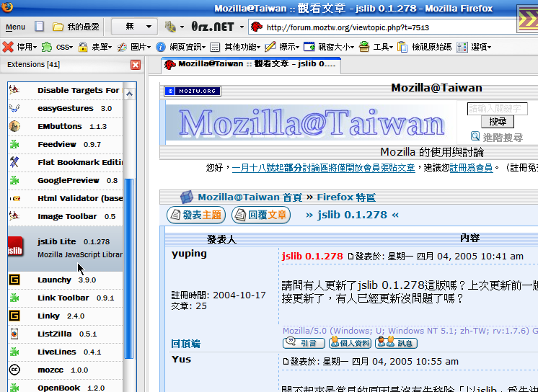Click the extensions list scroll up arrow
This screenshot has height=392, width=538.
(x=129, y=94)
